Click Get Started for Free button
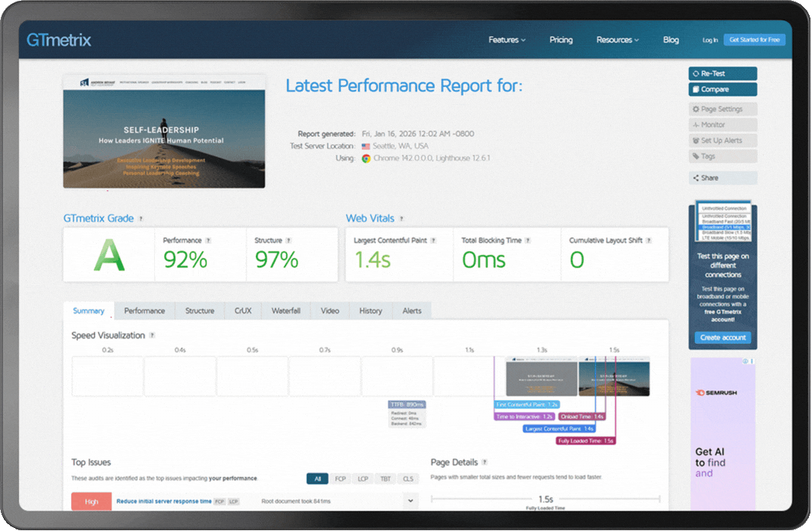 coord(754,40)
